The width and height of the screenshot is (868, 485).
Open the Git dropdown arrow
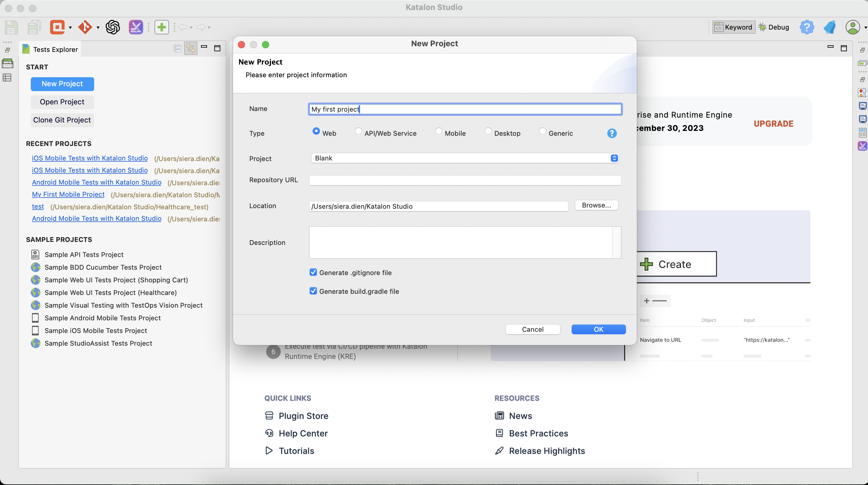tap(98, 28)
